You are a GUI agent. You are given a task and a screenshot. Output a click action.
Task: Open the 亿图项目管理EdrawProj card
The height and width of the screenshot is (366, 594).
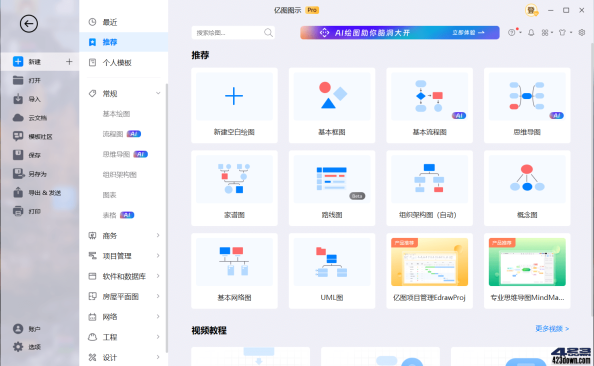429,271
